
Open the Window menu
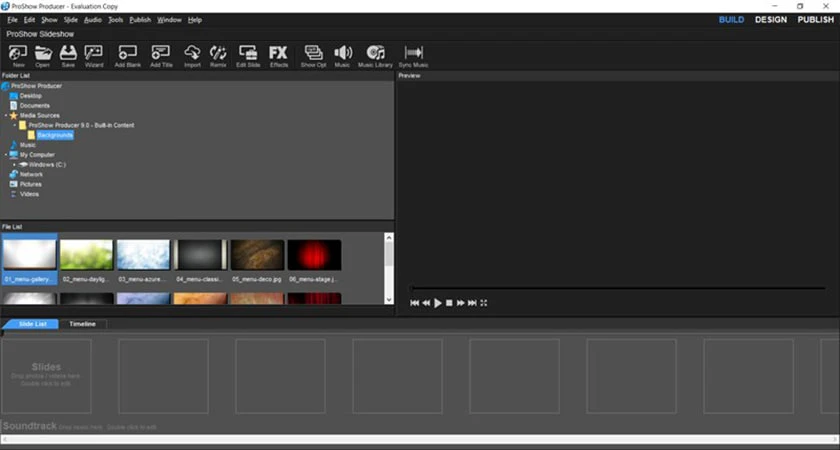click(169, 20)
